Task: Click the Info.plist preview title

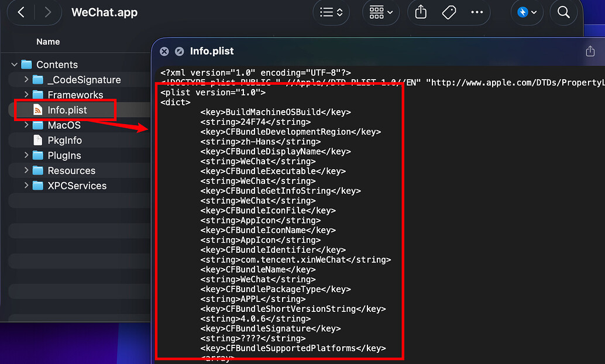Action: 212,51
